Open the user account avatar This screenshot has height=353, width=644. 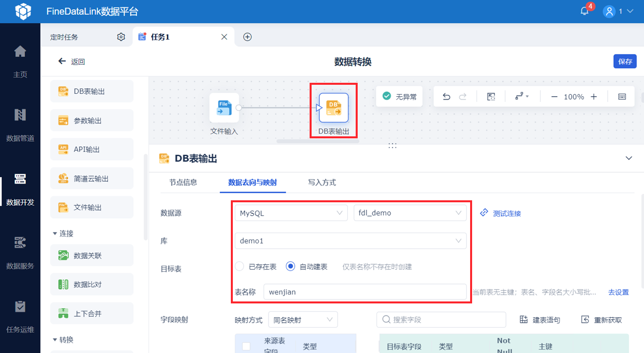point(609,11)
